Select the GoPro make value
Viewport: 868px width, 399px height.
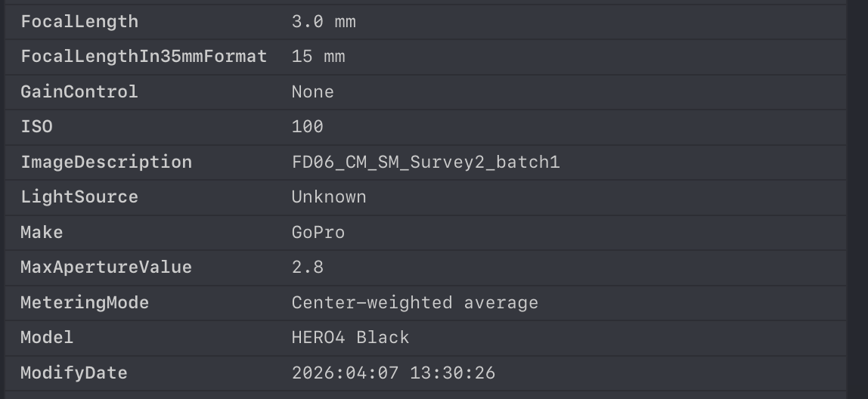coord(318,233)
